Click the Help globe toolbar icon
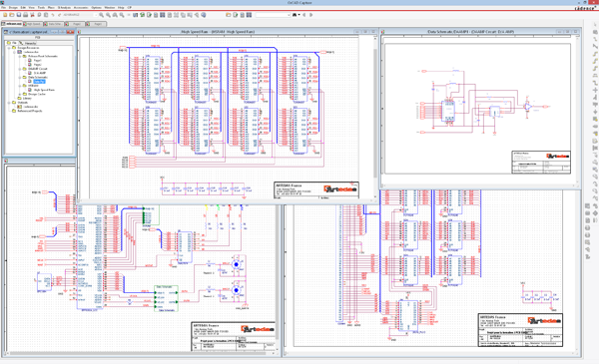 click(x=204, y=15)
